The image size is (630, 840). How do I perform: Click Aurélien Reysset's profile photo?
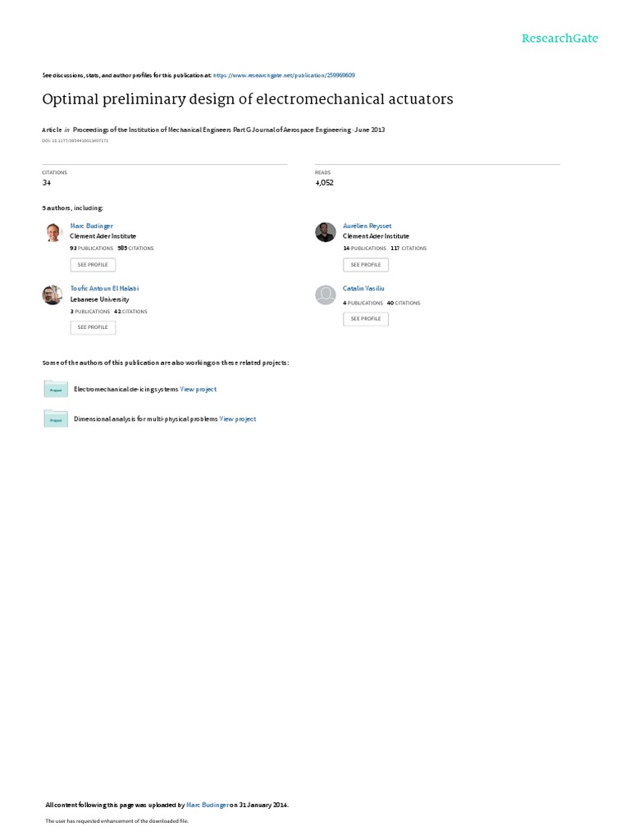(325, 232)
